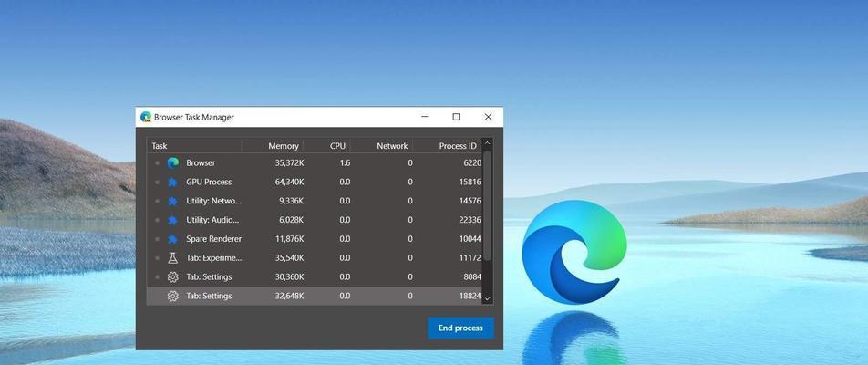Click the Edge logo in the title bar
The width and height of the screenshot is (868, 365).
coord(146,117)
